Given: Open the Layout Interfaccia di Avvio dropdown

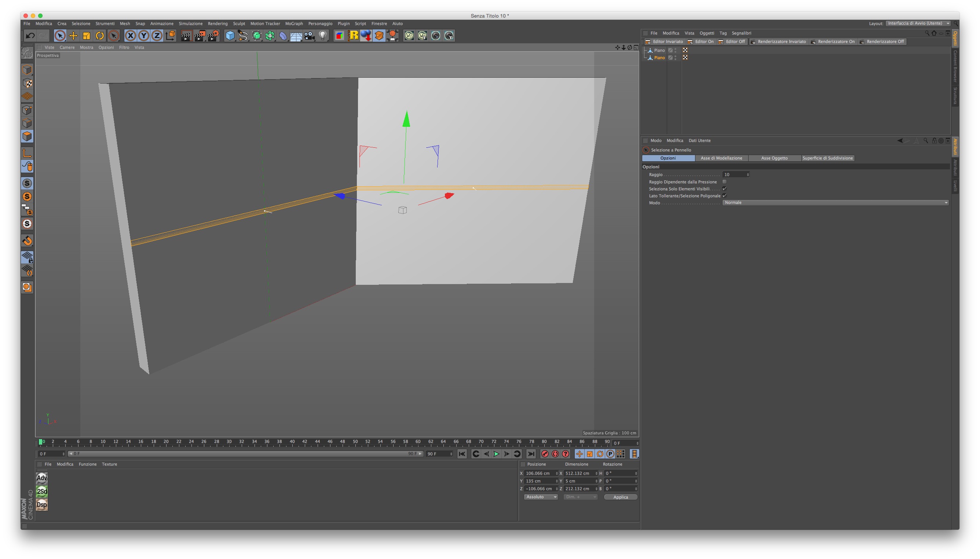Looking at the screenshot, I should click(918, 23).
